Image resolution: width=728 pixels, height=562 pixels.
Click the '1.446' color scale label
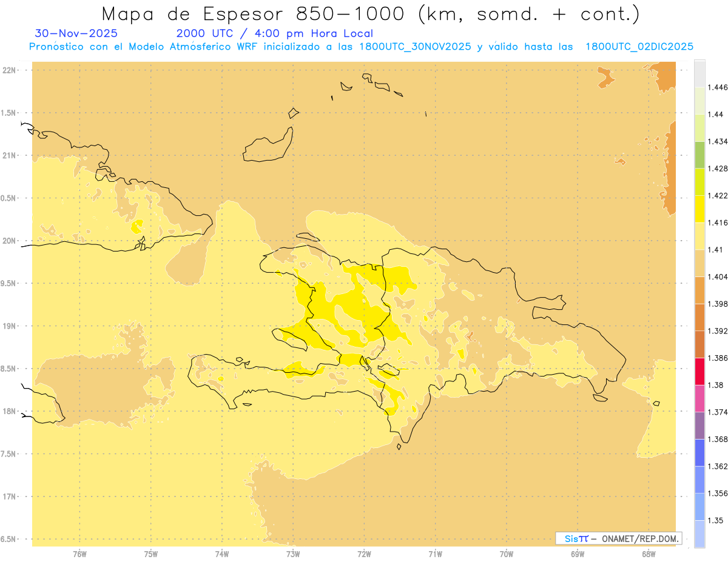(717, 87)
